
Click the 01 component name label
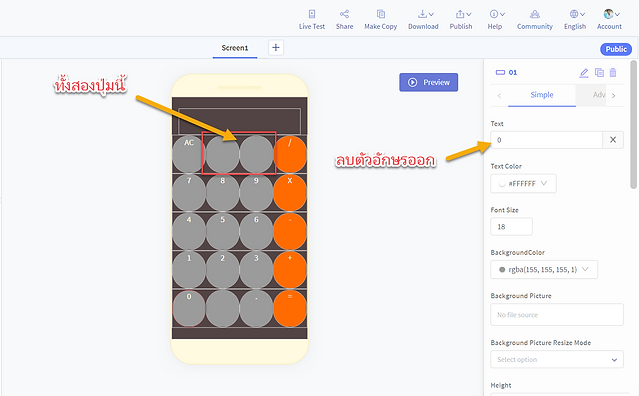pos(513,73)
